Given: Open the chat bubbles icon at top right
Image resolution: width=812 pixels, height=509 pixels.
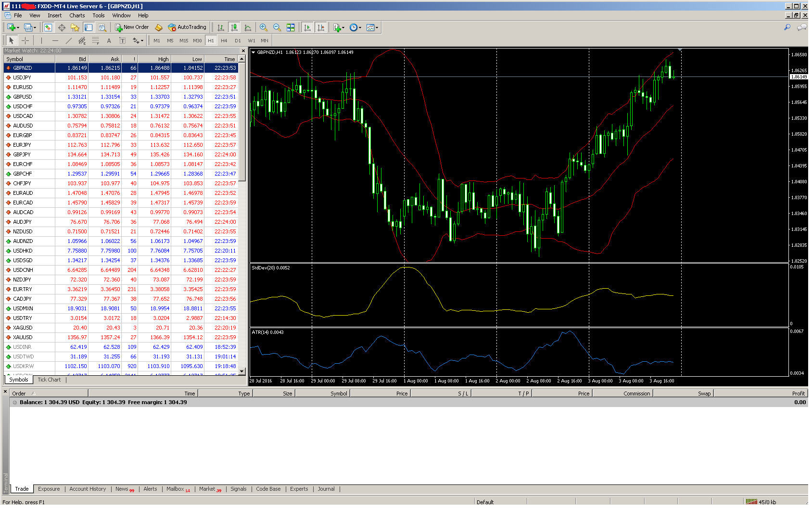Looking at the screenshot, I should 801,27.
